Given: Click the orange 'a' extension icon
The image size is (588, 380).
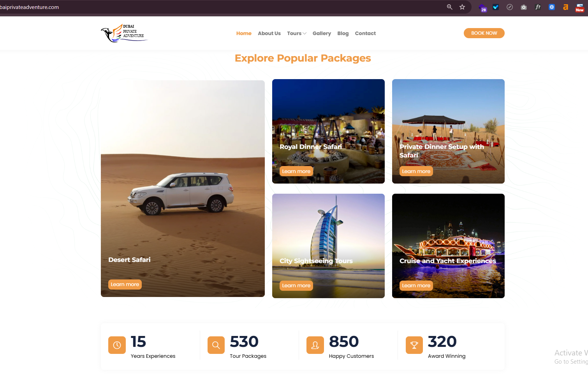Looking at the screenshot, I should [565, 7].
